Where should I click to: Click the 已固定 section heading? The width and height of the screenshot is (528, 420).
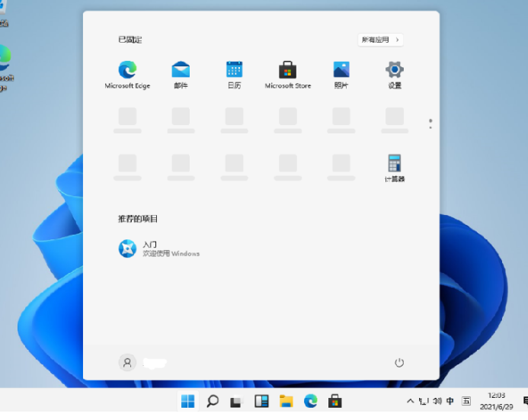(x=130, y=40)
